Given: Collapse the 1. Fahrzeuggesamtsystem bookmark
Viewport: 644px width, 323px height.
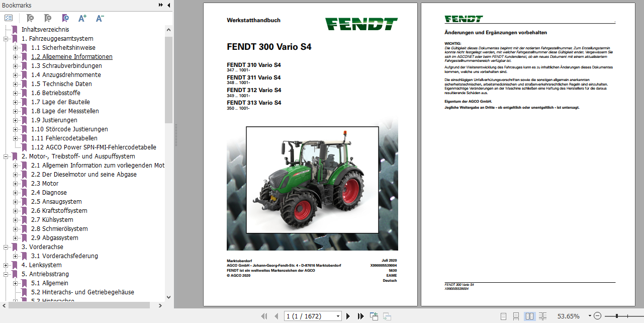Looking at the screenshot, I should tap(6, 39).
